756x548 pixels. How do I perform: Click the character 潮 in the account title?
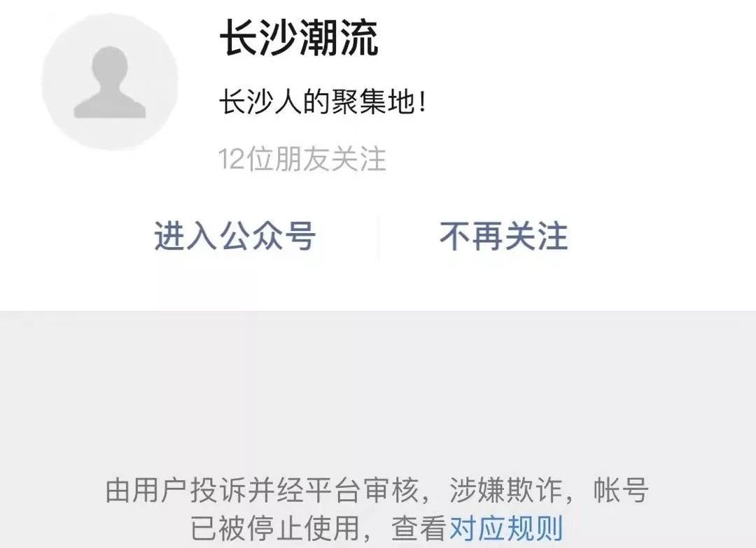318,38
